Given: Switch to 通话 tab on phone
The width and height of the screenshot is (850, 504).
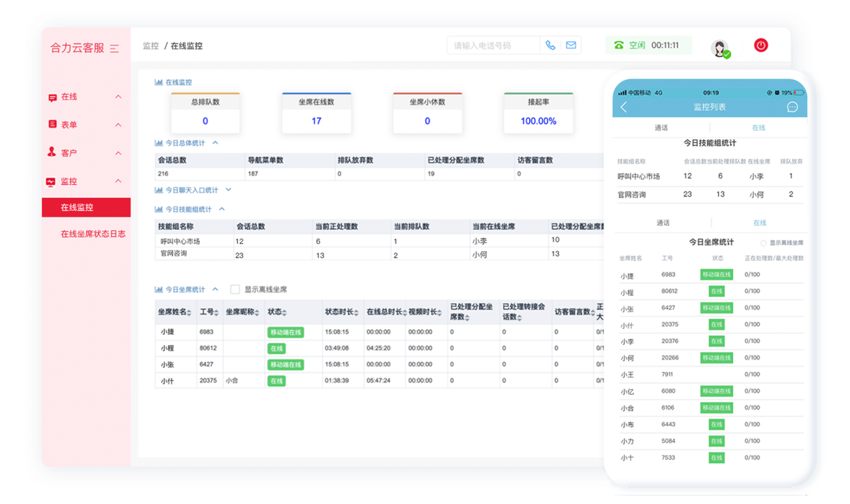Looking at the screenshot, I should tap(661, 128).
